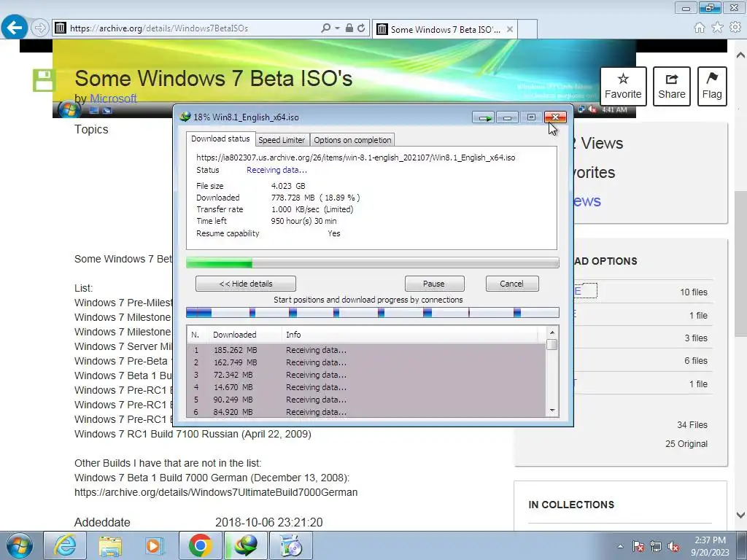The height and width of the screenshot is (560, 747).
Task: Click the lock security icon
Action: click(349, 28)
